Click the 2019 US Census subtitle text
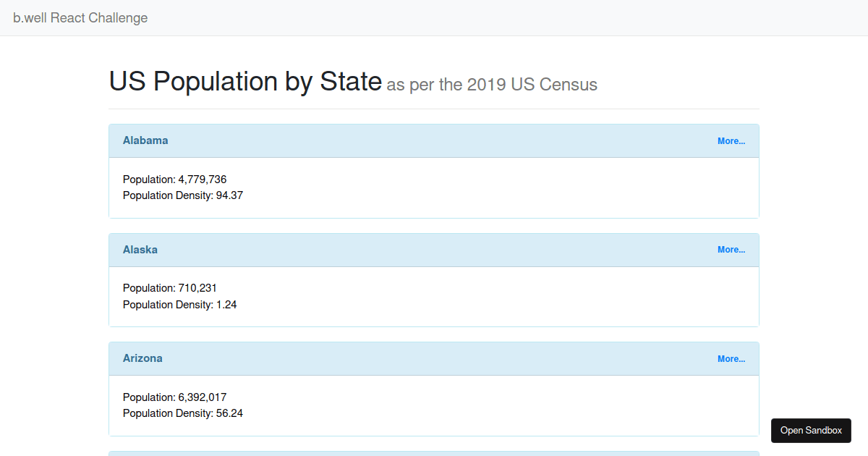The width and height of the screenshot is (868, 456). pos(492,85)
